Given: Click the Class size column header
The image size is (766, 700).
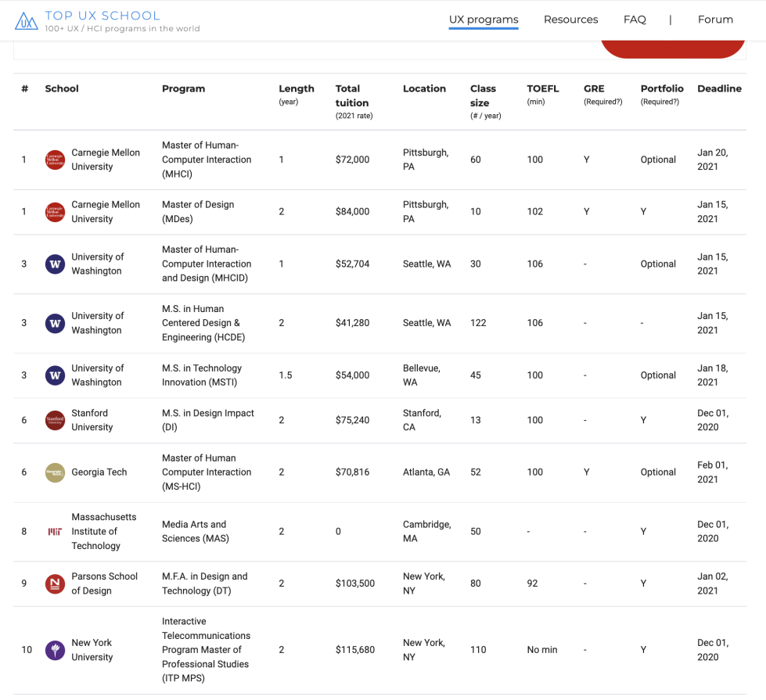Looking at the screenshot, I should [x=486, y=102].
